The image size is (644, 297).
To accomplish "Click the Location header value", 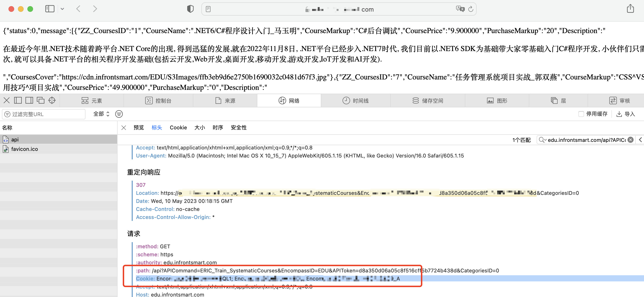I will pos(370,193).
